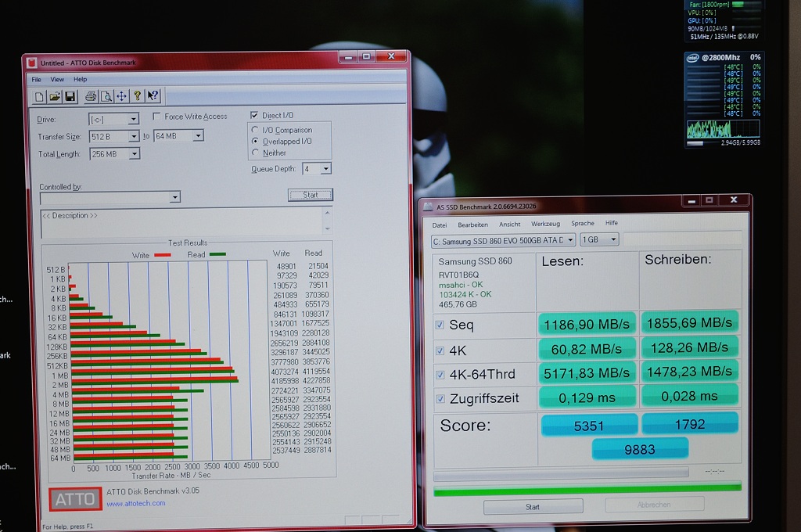
Task: Click the total score 9883 field
Action: click(640, 449)
